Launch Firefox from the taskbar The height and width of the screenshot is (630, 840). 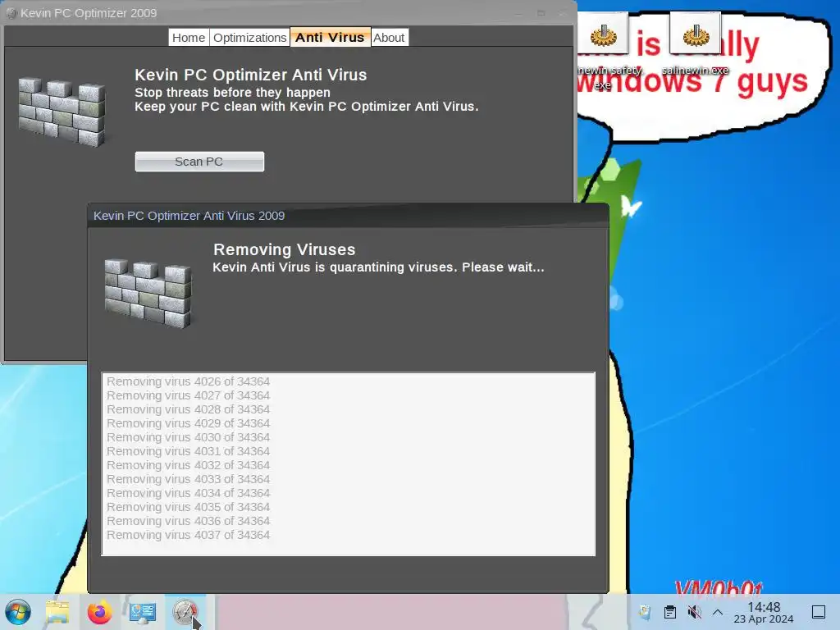[x=99, y=612]
